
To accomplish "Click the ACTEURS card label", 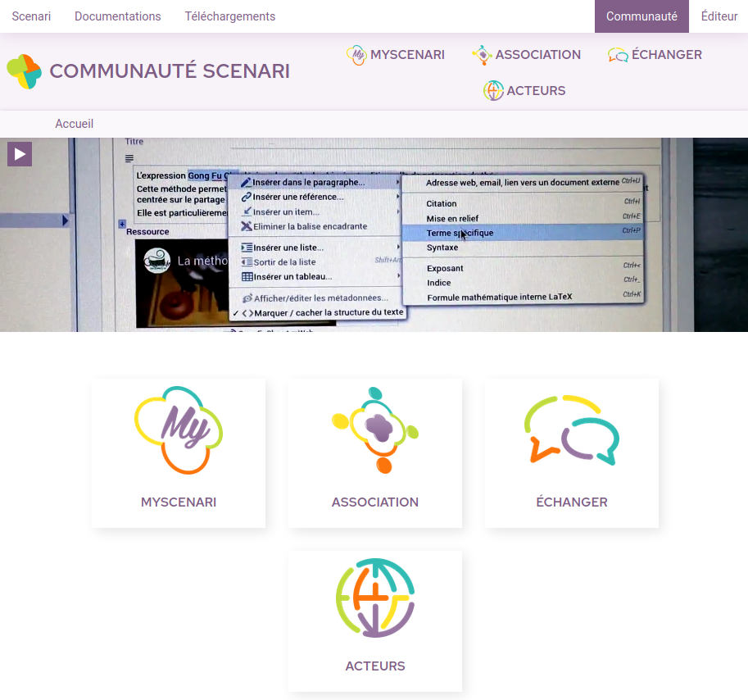I will [x=375, y=666].
